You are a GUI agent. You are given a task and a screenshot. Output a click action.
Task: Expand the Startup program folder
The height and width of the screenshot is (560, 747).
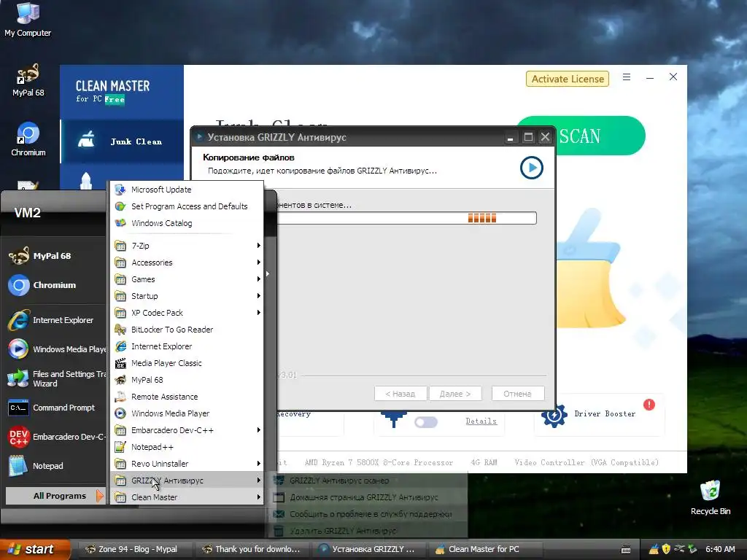tap(187, 296)
